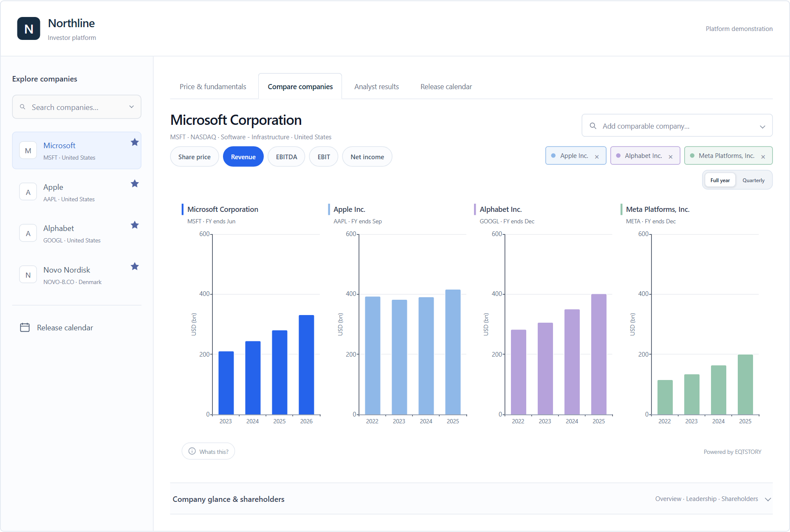The width and height of the screenshot is (790, 532).
Task: Click the Microsoft Corporation chart title
Action: [x=223, y=209]
